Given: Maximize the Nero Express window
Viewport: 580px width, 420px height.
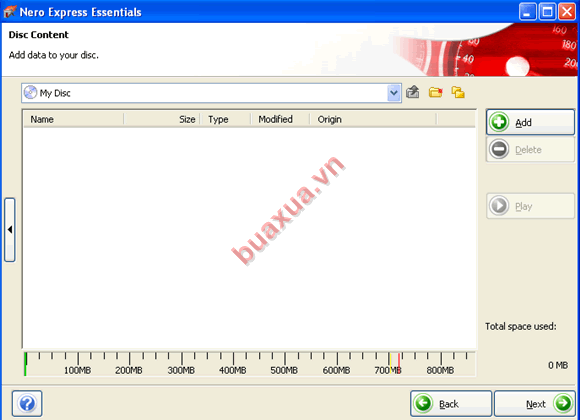Looking at the screenshot, I should point(547,12).
